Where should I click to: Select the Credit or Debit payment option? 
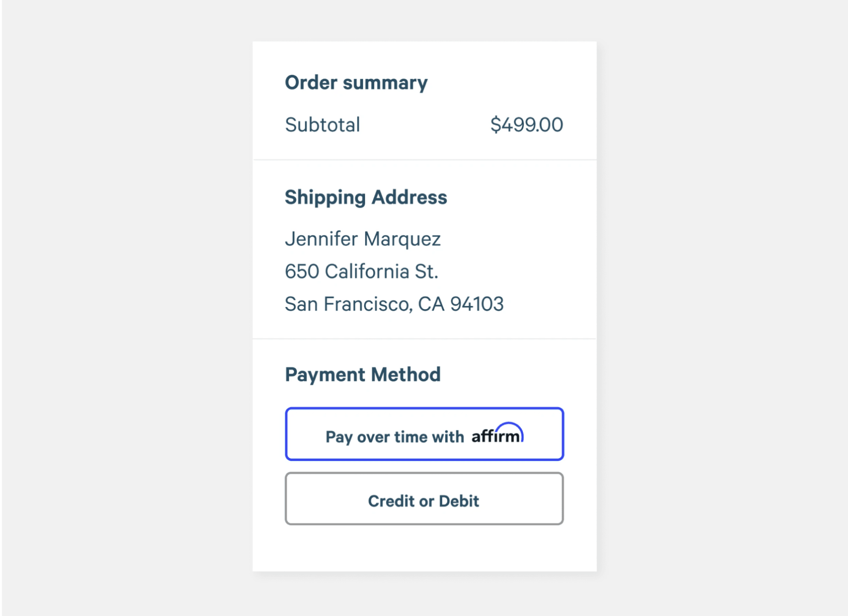point(424,499)
